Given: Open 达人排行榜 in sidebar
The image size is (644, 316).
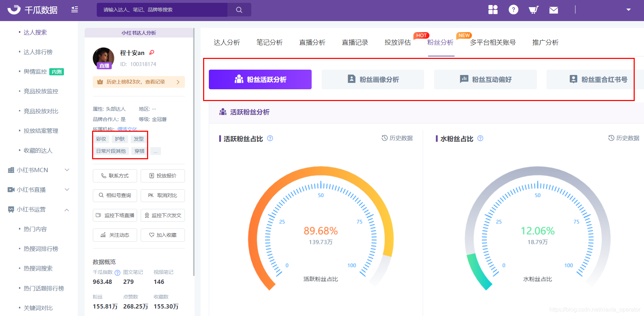Looking at the screenshot, I should [38, 52].
